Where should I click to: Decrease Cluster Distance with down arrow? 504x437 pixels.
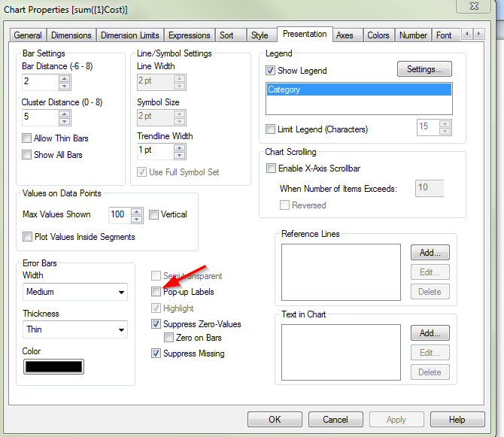(x=65, y=121)
